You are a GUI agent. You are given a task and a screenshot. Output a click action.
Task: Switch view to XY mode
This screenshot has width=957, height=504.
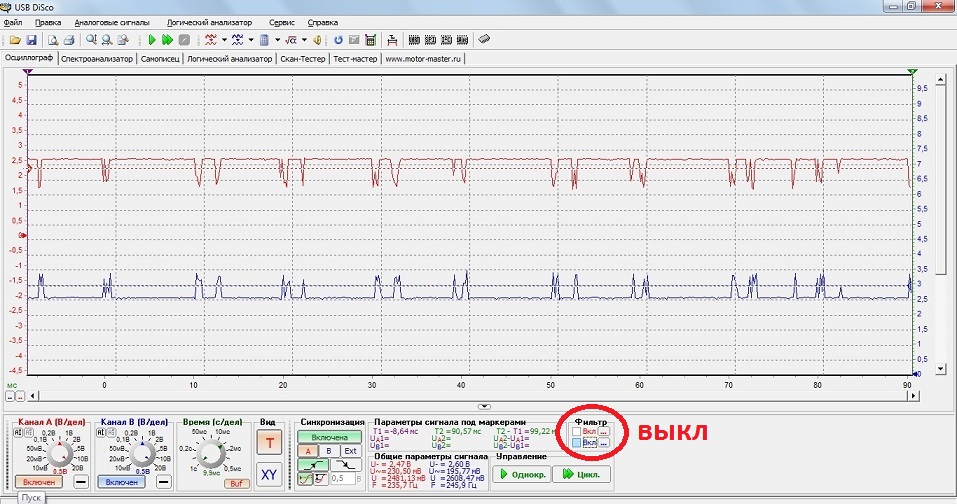pos(269,474)
